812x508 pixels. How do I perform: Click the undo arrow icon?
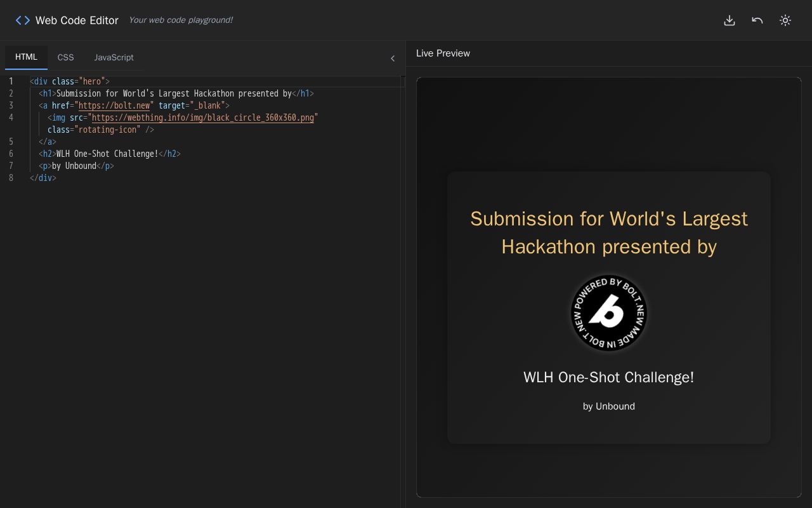[x=757, y=20]
